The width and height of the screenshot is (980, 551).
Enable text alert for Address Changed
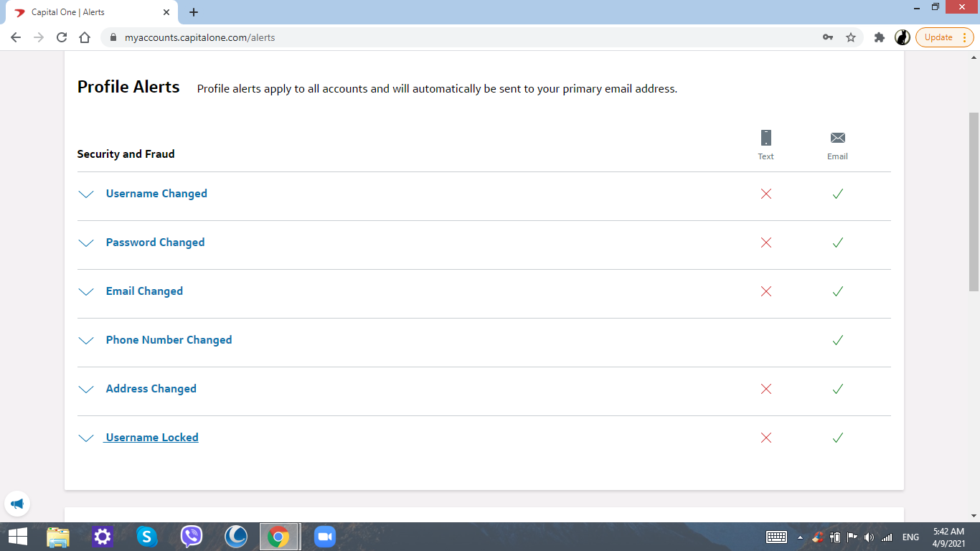[765, 389]
